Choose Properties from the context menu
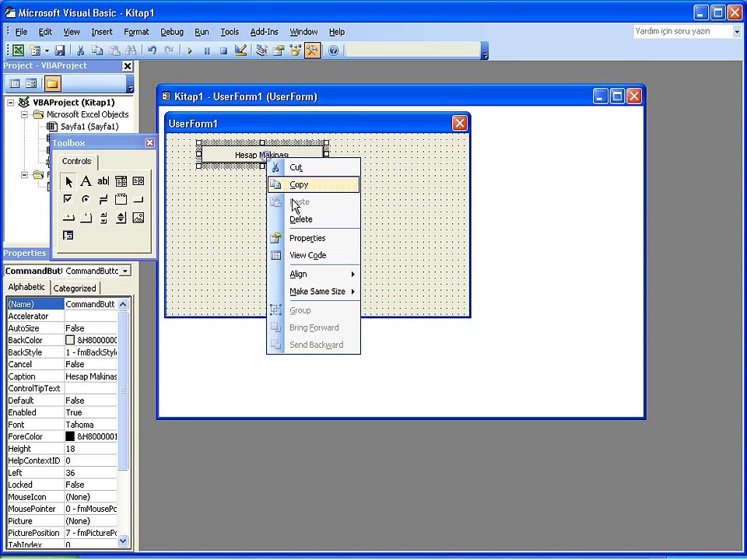The image size is (747, 560). click(314, 238)
